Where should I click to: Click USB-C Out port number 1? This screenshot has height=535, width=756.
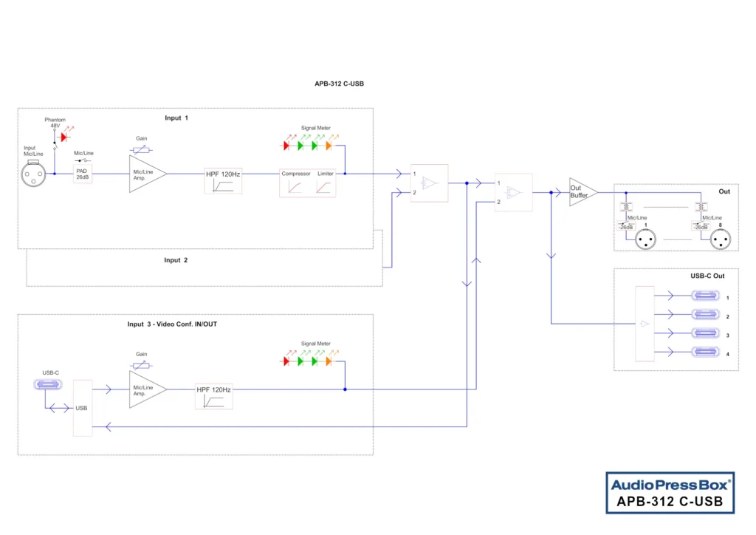tap(704, 295)
